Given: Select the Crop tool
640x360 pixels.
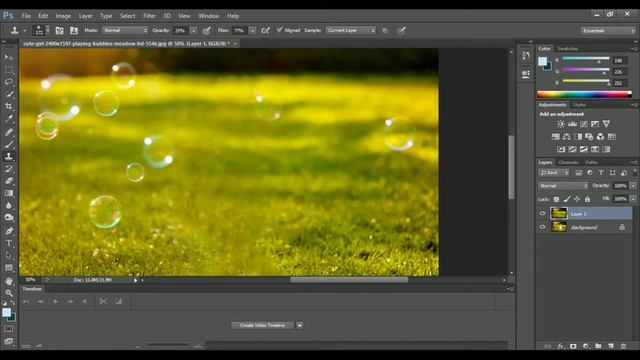Looking at the screenshot, I should point(9,107).
